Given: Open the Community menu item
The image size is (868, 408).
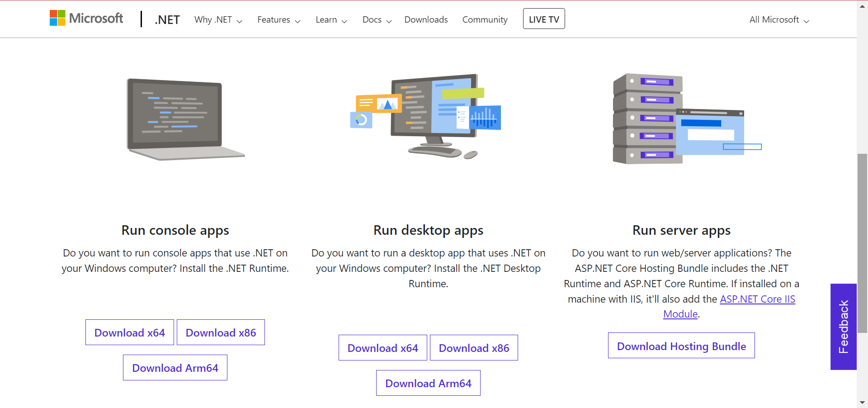Looking at the screenshot, I should tap(485, 19).
